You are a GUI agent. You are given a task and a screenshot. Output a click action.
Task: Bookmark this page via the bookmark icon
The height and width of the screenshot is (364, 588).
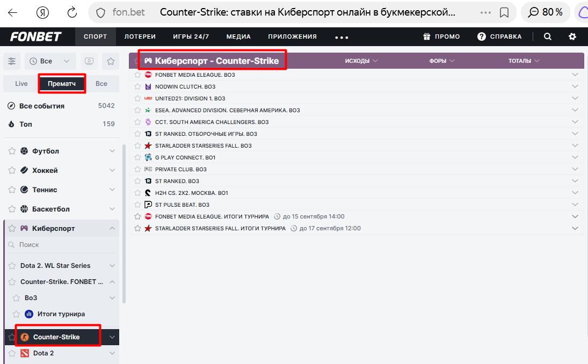[x=504, y=12]
